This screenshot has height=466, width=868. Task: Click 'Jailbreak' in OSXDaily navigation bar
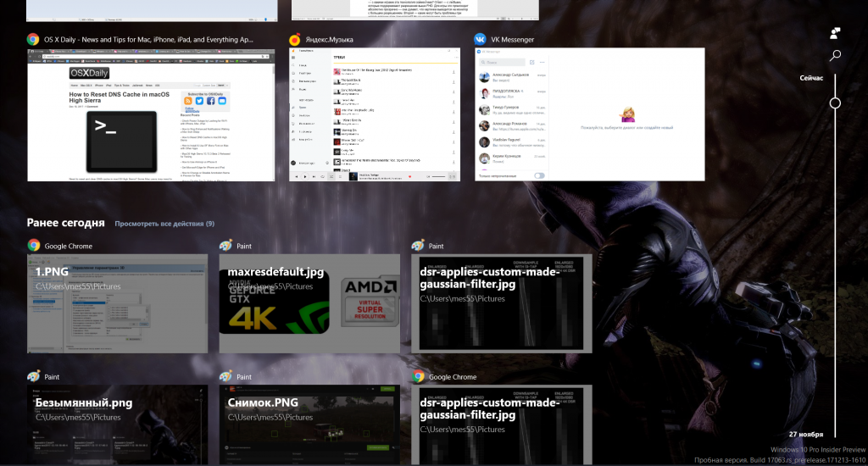(x=138, y=86)
